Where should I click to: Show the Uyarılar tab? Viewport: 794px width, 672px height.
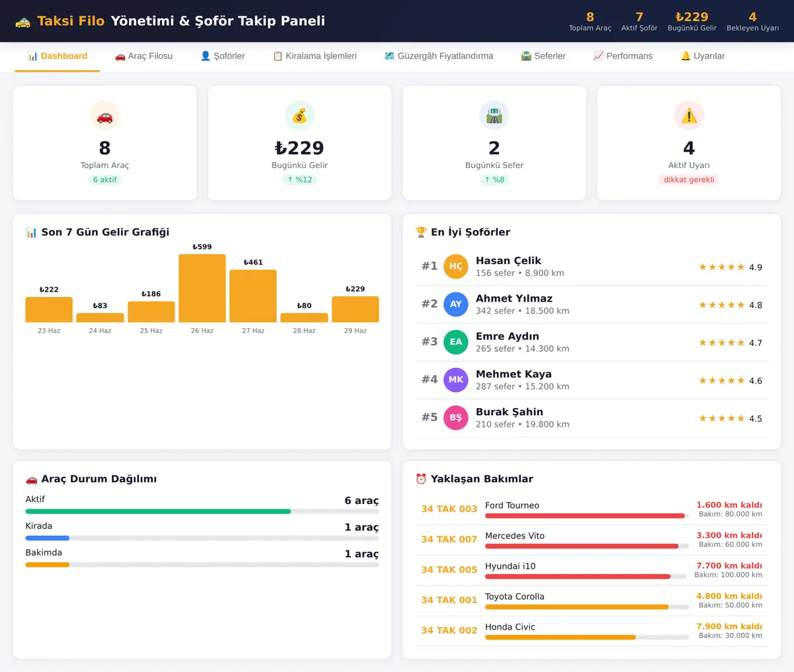[703, 56]
